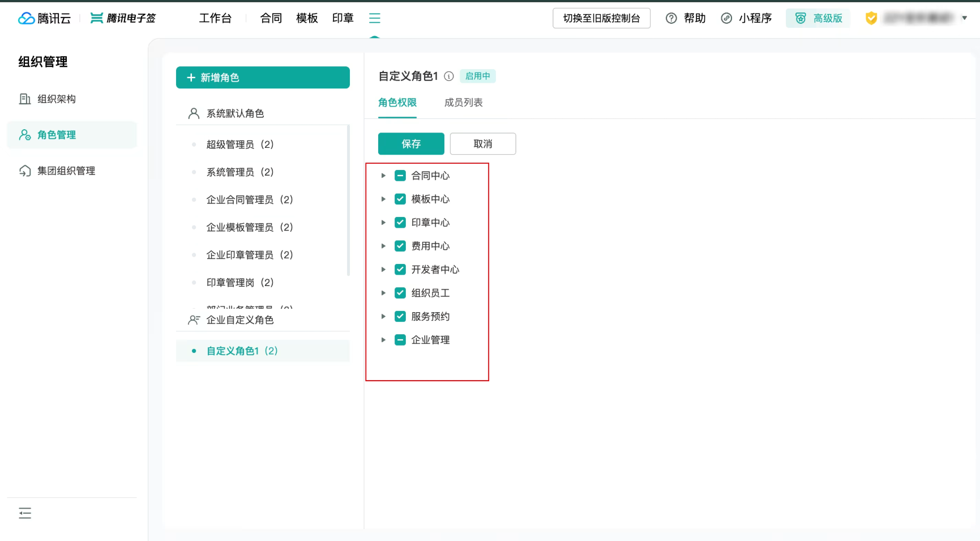Click the Tencent Cloud logo

pyautogui.click(x=44, y=18)
